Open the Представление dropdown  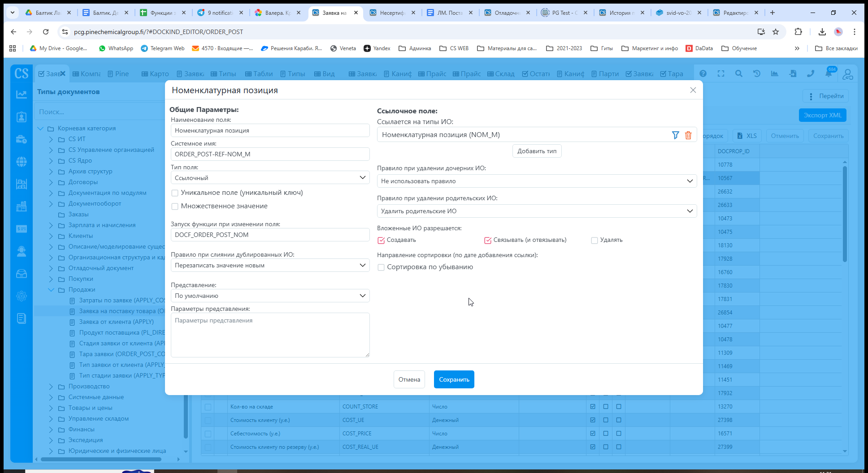270,296
